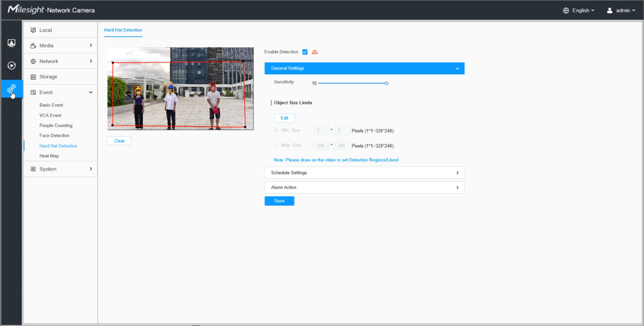Click the detection regions note text
Viewport: 644px width, 326px height.
click(x=336, y=160)
